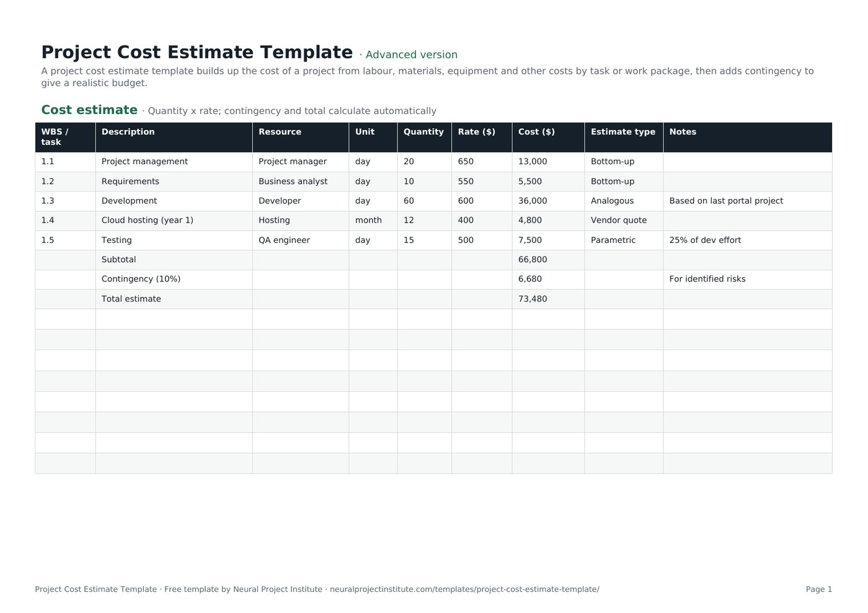This screenshot has width=868, height=613.
Task: Click WBS cell '1.3'
Action: pyautogui.click(x=65, y=201)
